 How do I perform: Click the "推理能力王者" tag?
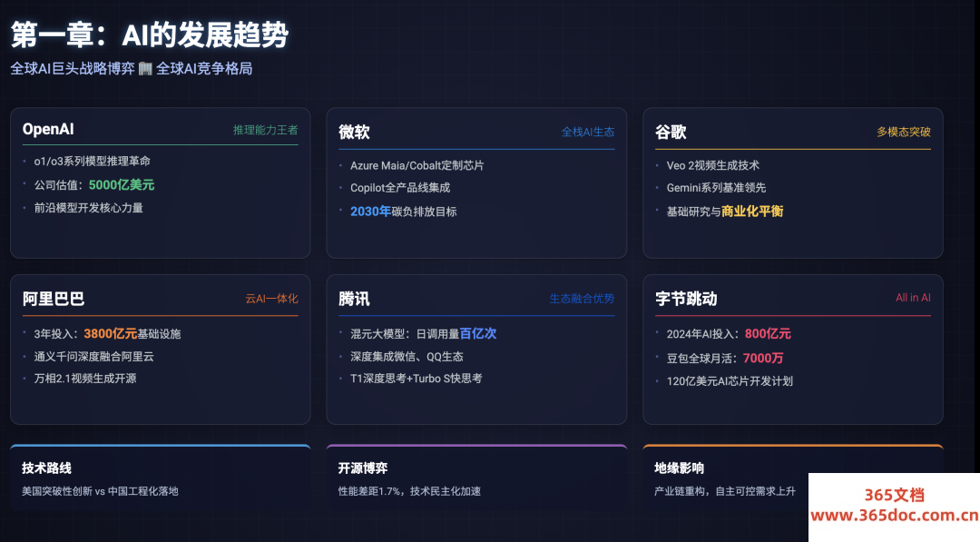266,130
